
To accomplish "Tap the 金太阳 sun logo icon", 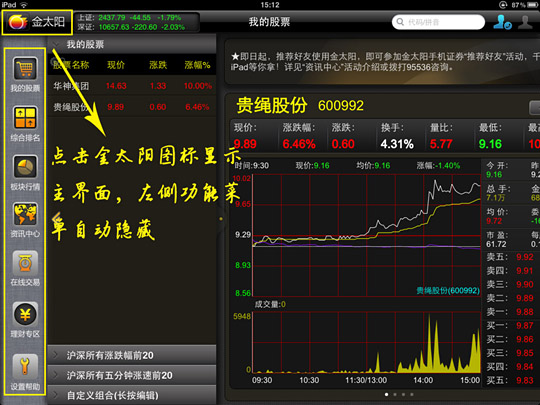I will 18,22.
